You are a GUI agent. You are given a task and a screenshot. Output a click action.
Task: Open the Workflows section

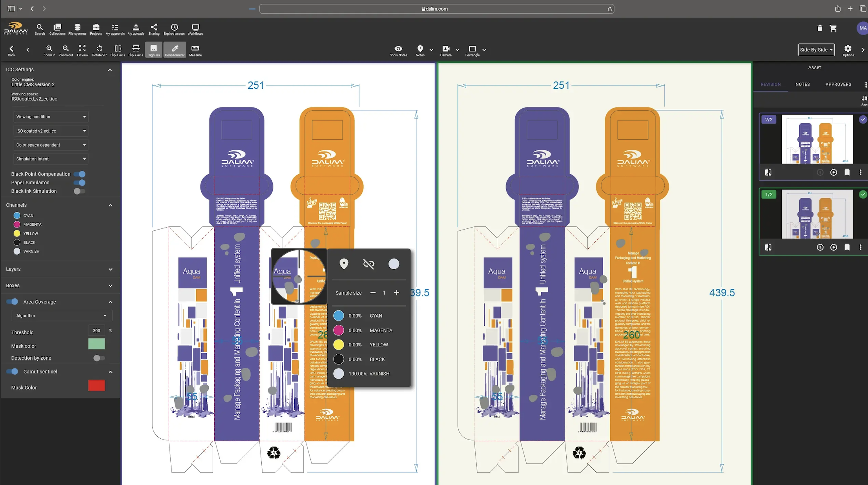point(195,29)
